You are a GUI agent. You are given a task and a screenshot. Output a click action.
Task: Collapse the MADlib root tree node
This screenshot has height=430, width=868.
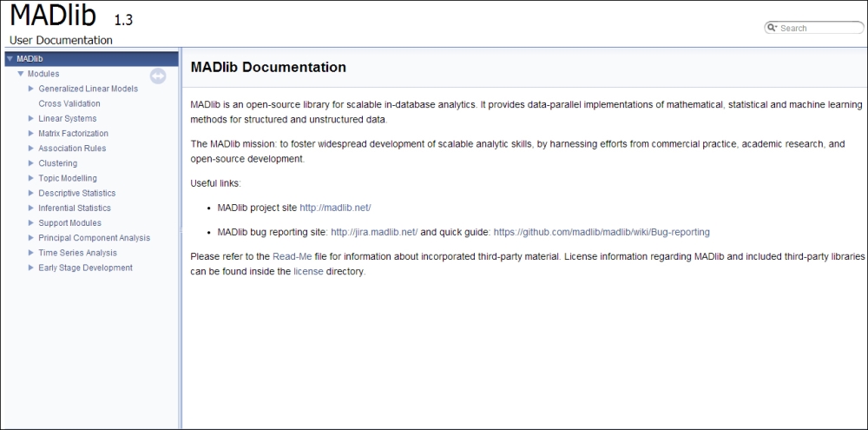point(10,59)
